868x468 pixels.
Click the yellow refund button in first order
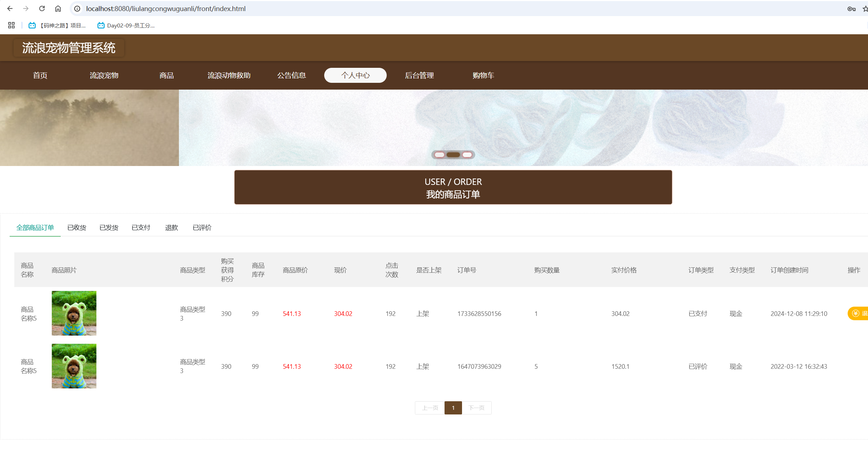coord(859,313)
